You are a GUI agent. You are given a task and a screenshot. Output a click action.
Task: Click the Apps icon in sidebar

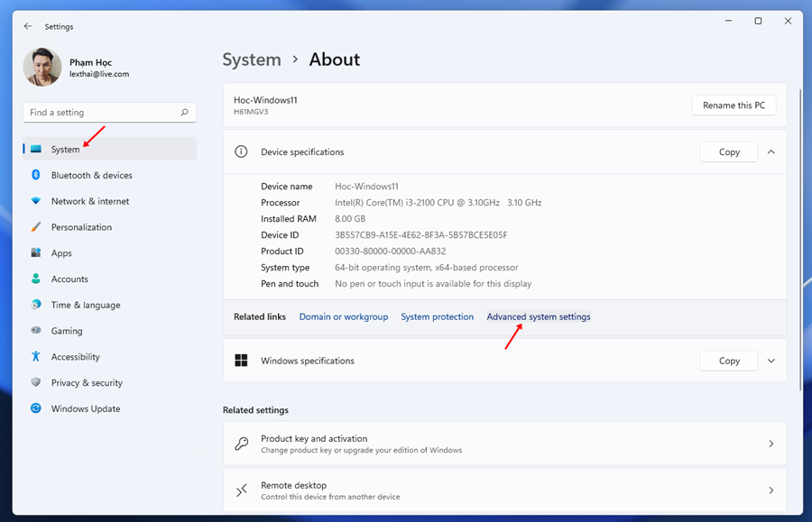click(36, 252)
